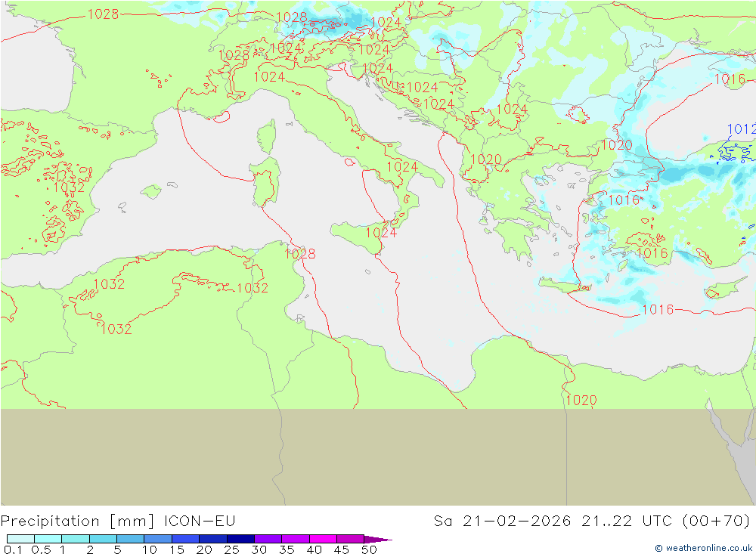Click the '0.5' legend scale value
756x554 pixels.
coord(41,549)
